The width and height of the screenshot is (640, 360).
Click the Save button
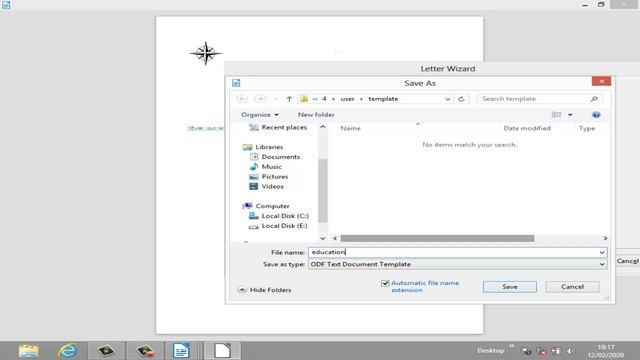pos(509,287)
